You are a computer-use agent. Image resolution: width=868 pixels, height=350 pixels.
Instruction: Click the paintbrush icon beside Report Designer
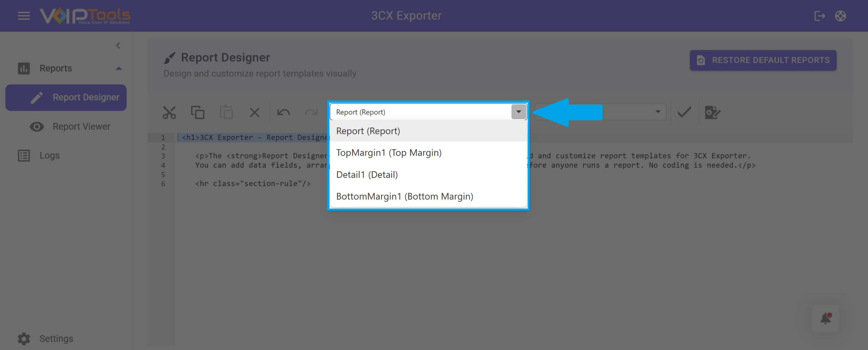[x=170, y=58]
